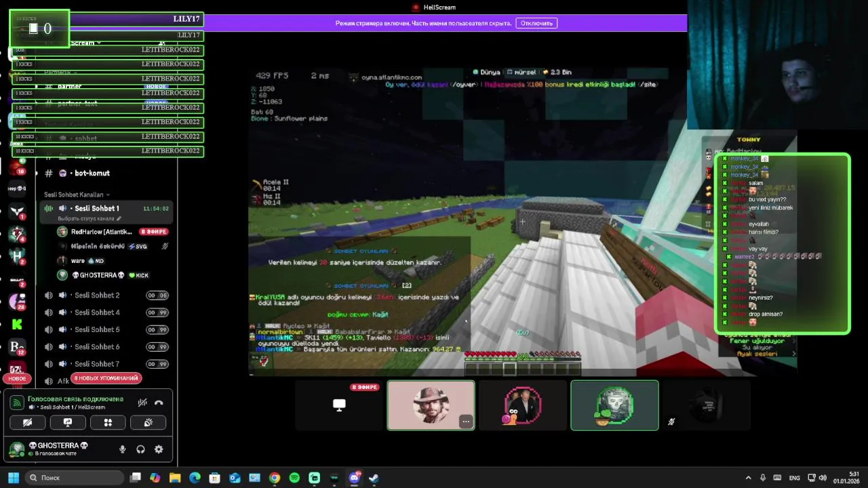868x488 pixels.
Task: Open the green K server icon
Action: [x=17, y=325]
